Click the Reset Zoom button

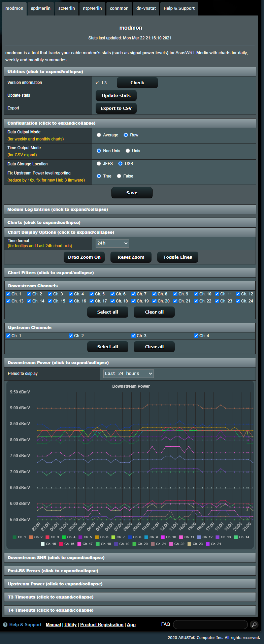click(131, 257)
